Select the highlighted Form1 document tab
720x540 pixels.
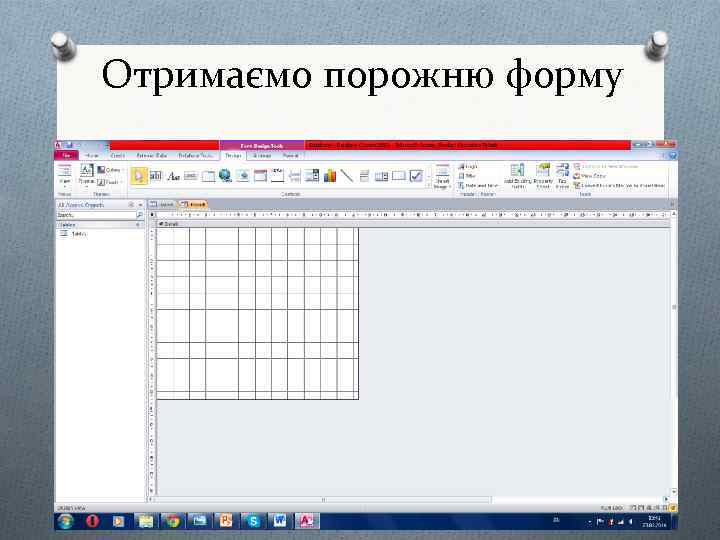(x=193, y=204)
